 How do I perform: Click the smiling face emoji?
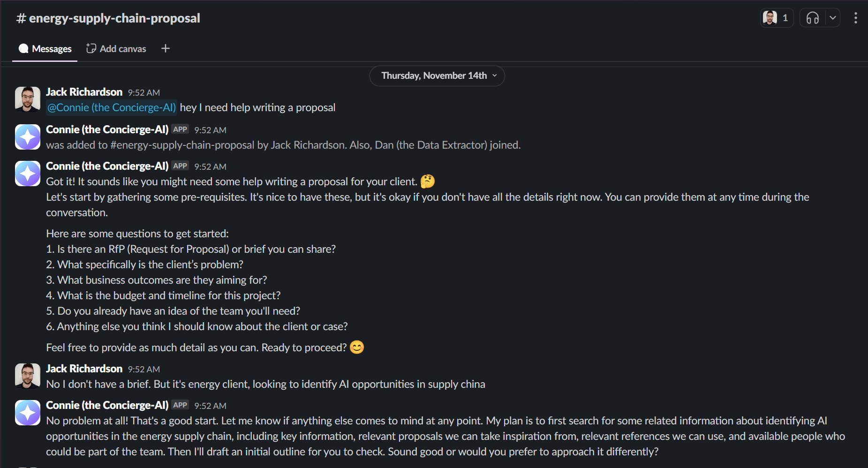(x=357, y=347)
